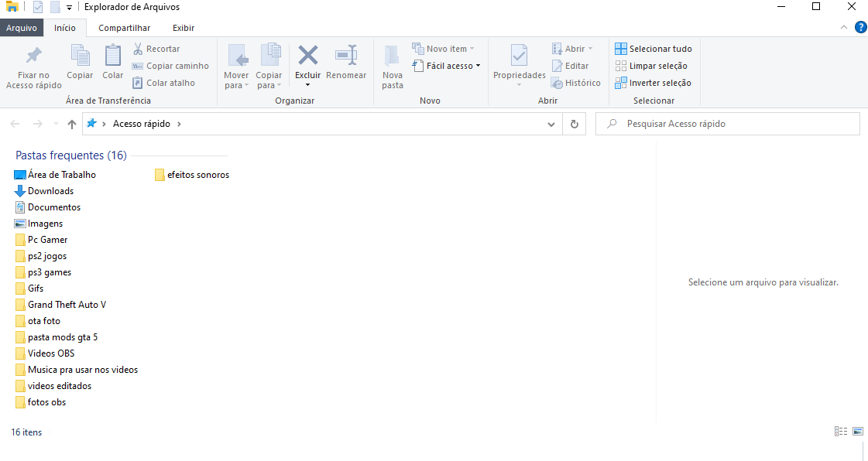Select the Documentos folder

(x=47, y=207)
